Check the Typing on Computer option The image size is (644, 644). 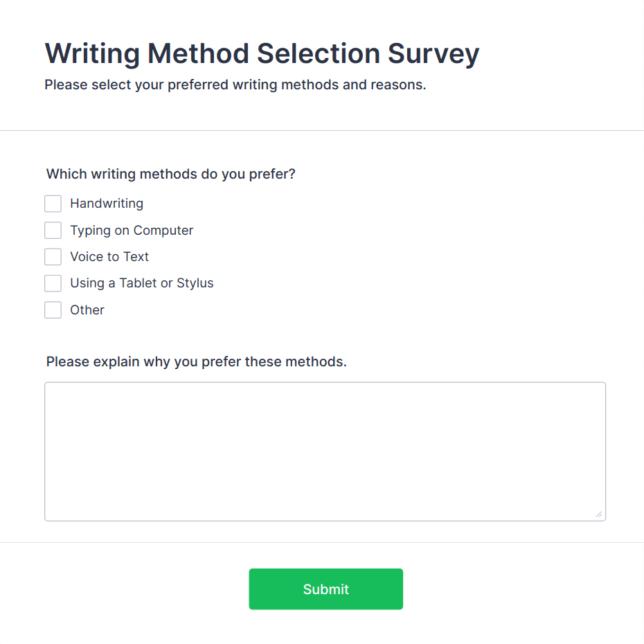53,230
